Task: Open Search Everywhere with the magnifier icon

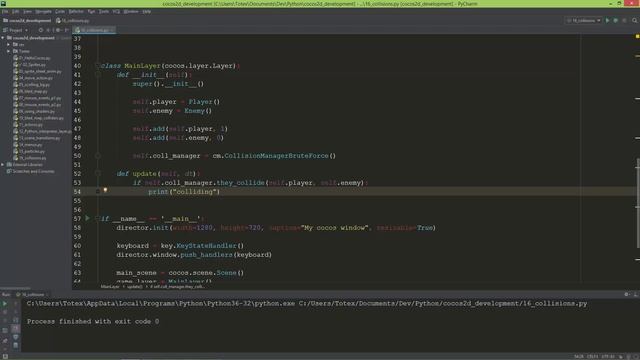Action: tap(634, 20)
